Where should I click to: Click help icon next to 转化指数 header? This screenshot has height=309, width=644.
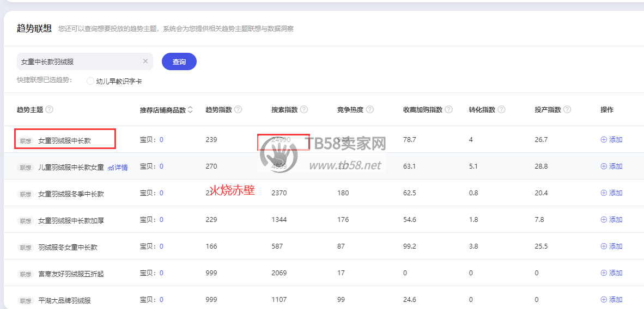coord(501,109)
